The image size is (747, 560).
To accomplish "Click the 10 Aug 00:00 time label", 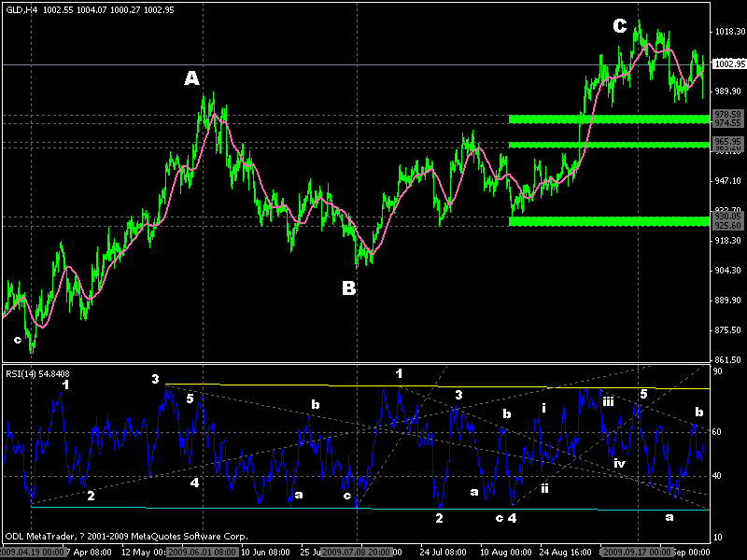I will pos(506,553).
